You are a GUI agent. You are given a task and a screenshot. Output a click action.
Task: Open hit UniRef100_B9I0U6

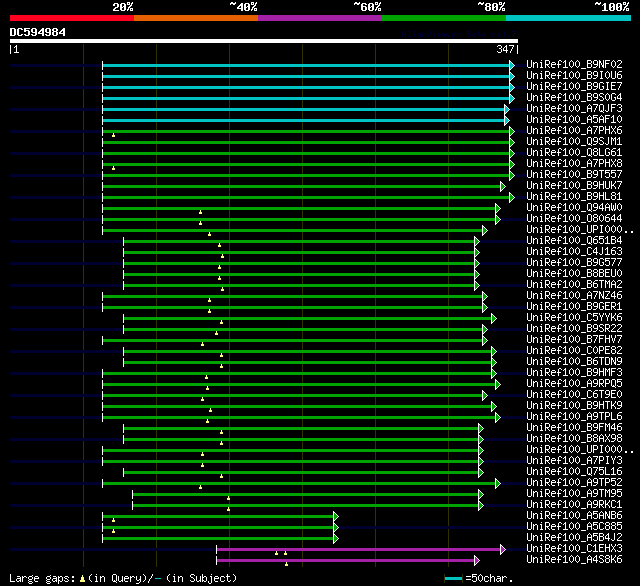click(574, 75)
